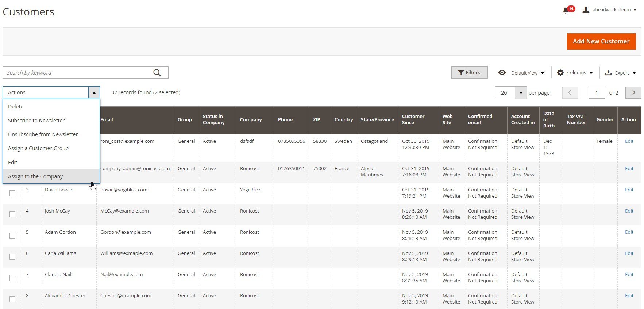Viewport: 644px width, 309px height.
Task: Sort by Web Site column header
Action: point(451,120)
